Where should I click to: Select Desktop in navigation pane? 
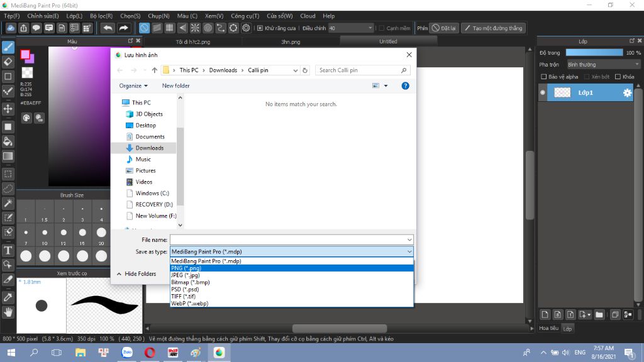click(146, 125)
